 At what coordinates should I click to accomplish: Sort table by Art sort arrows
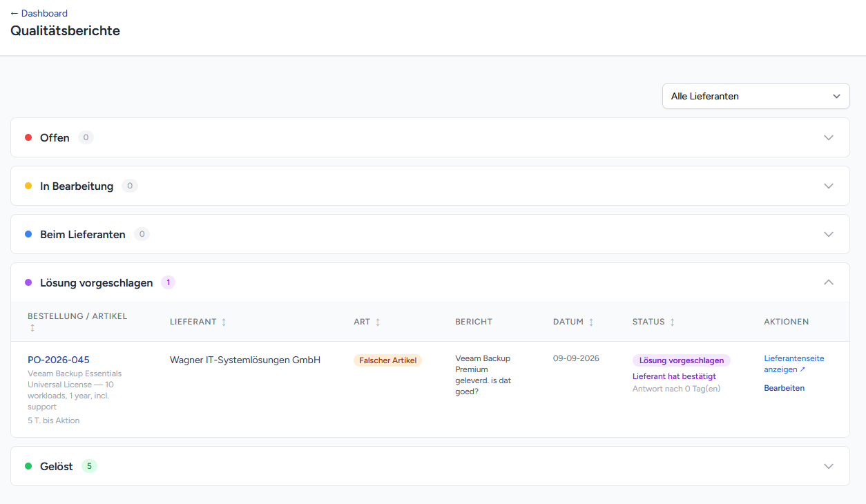(x=378, y=322)
